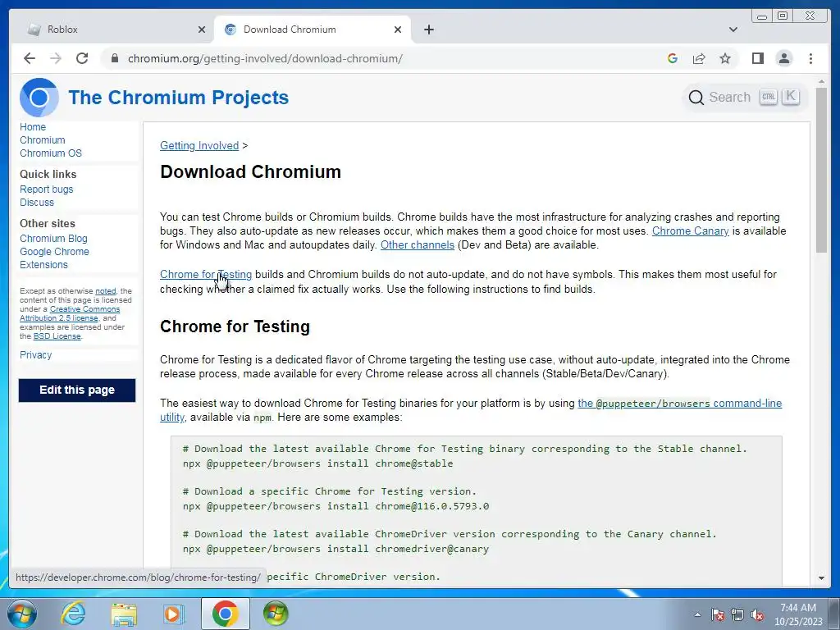Click the network tray icon
840x630 pixels.
click(x=737, y=615)
